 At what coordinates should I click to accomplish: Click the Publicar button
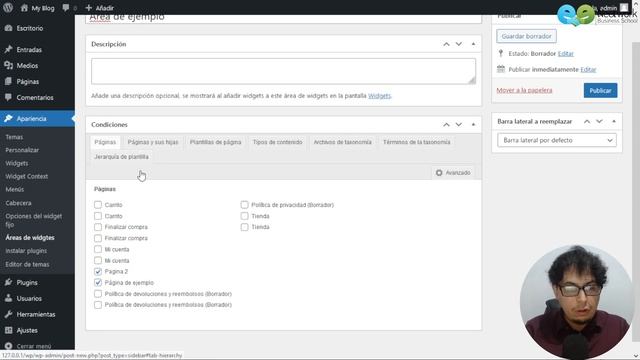[x=600, y=90]
